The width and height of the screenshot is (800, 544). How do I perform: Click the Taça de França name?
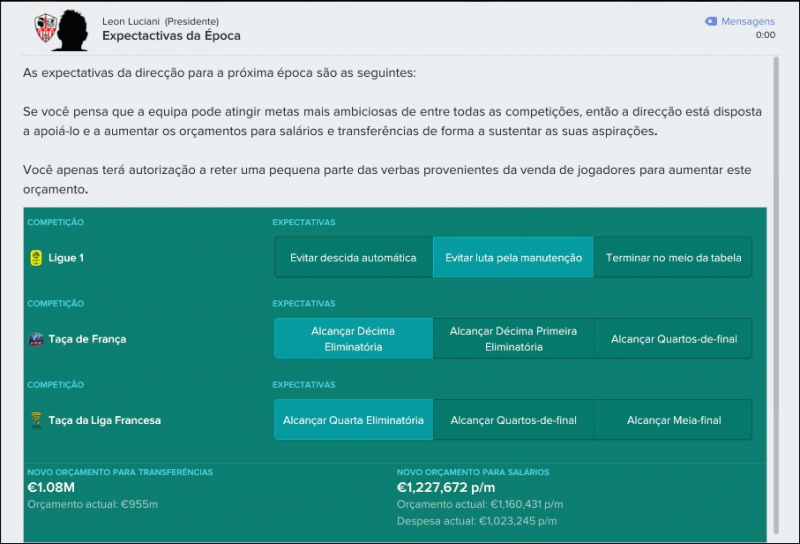tap(87, 340)
